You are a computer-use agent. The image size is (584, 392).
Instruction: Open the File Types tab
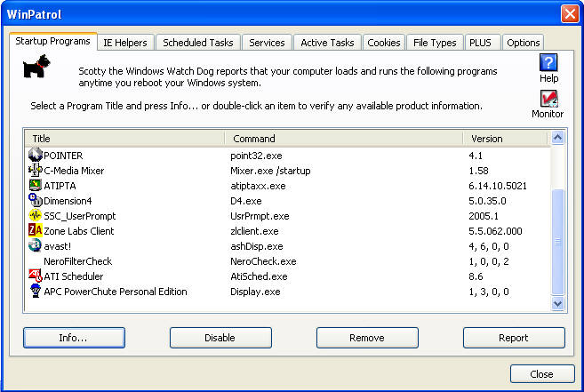point(435,43)
